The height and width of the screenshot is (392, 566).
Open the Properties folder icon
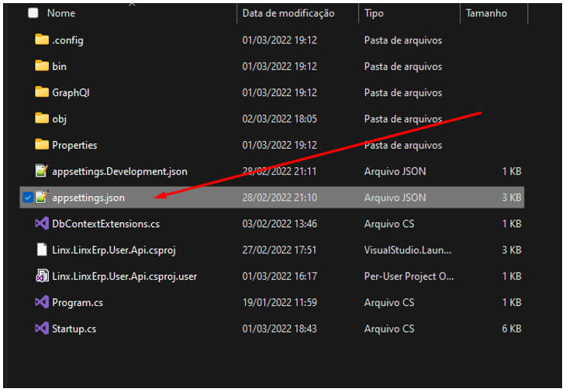click(42, 145)
